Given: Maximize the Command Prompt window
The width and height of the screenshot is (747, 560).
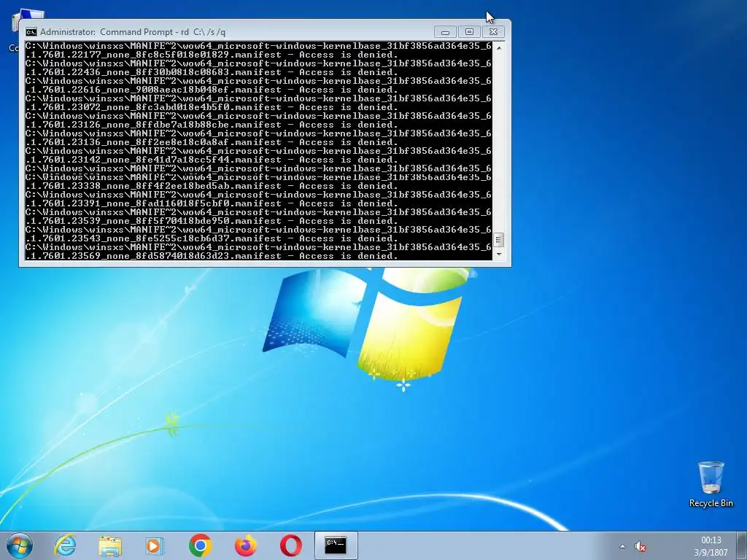Looking at the screenshot, I should [x=469, y=32].
